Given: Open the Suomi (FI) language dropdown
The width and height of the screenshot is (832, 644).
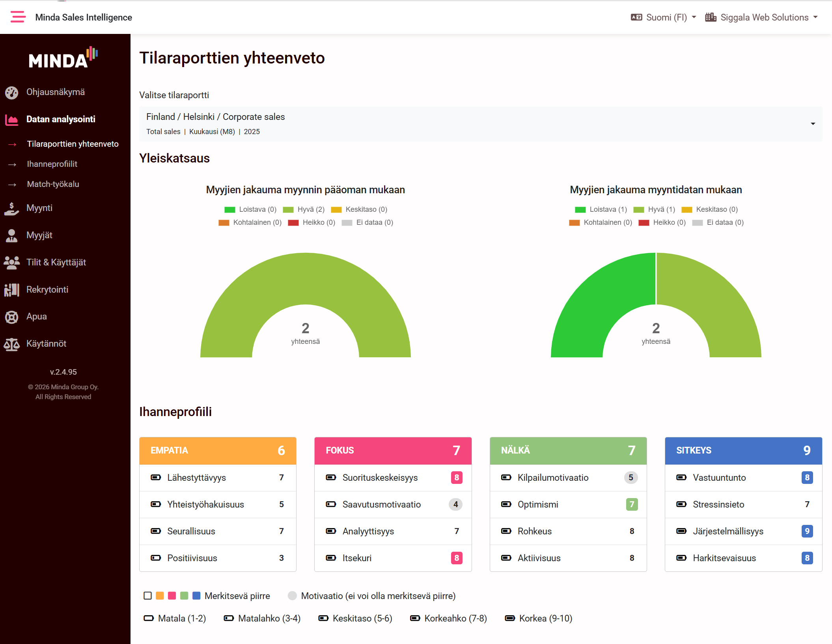Looking at the screenshot, I should 664,17.
